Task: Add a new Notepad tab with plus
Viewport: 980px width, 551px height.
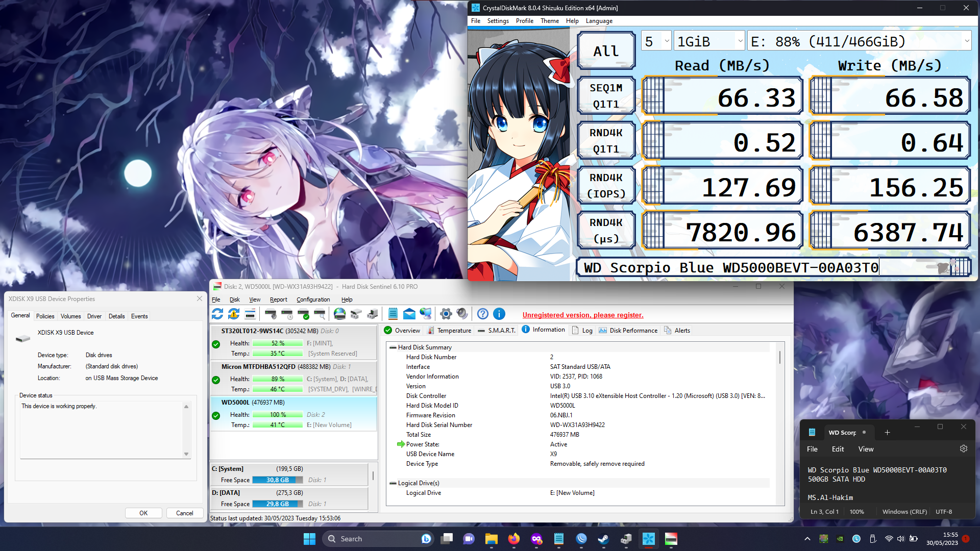Action: point(887,433)
